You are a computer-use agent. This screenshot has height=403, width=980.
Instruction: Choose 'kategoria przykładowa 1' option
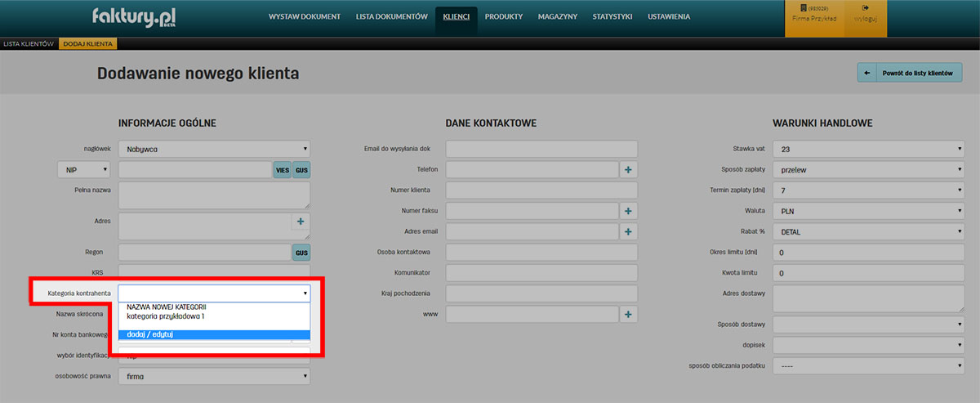pyautogui.click(x=166, y=316)
